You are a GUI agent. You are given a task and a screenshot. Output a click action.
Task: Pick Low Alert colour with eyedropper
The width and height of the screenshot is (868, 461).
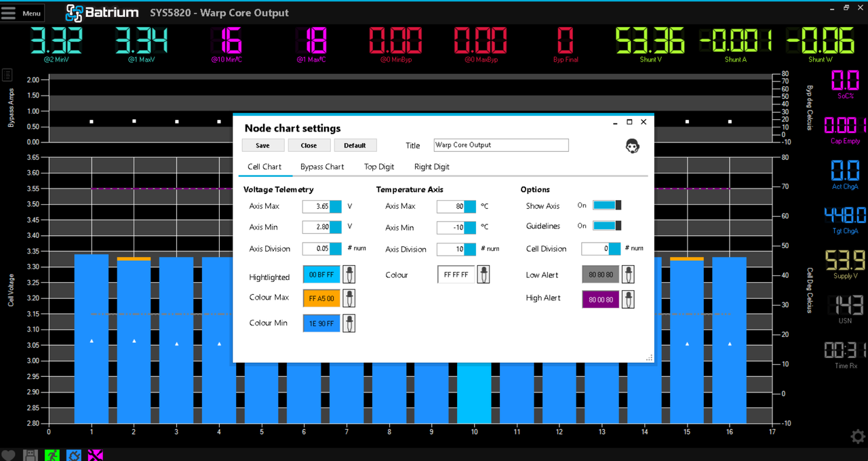tap(628, 275)
